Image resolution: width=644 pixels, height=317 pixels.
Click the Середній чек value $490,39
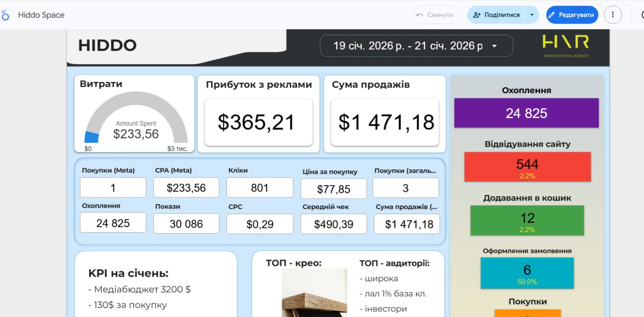point(334,224)
